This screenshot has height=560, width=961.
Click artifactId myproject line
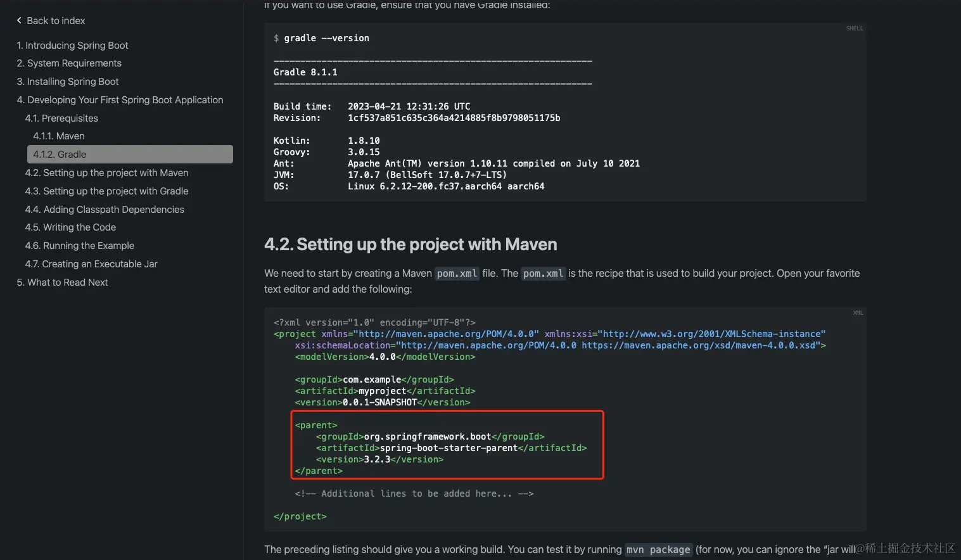[x=385, y=391]
